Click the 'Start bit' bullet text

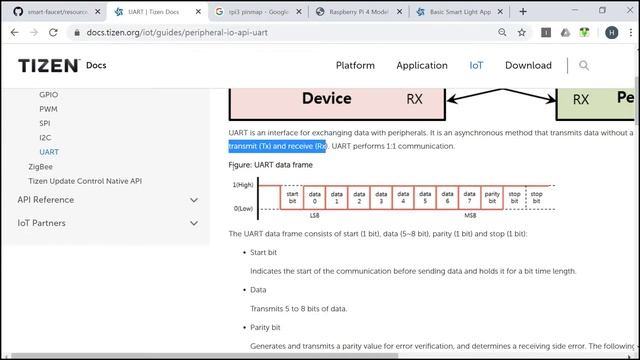point(263,253)
